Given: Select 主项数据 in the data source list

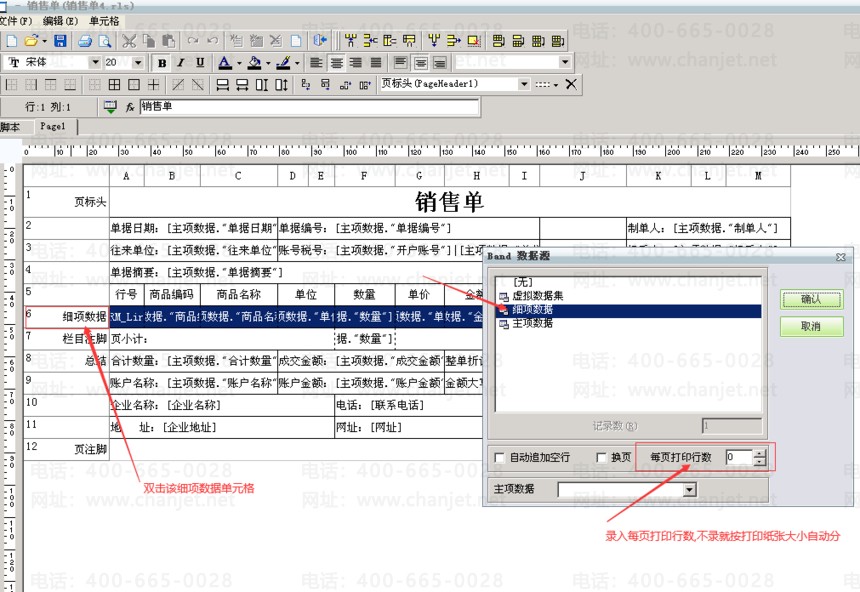Looking at the screenshot, I should (532, 323).
